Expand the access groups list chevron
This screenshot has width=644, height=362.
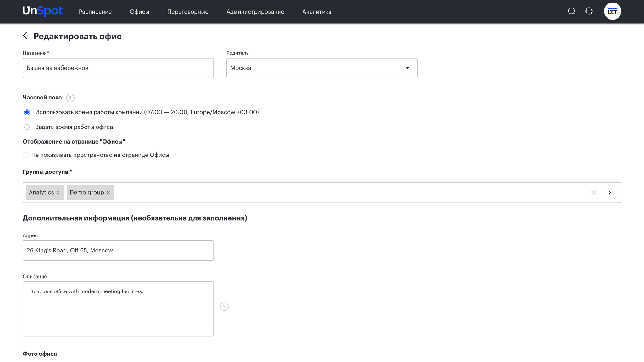[x=610, y=192]
